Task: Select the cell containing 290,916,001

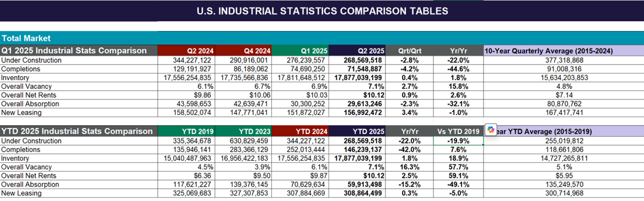Action: coord(243,60)
